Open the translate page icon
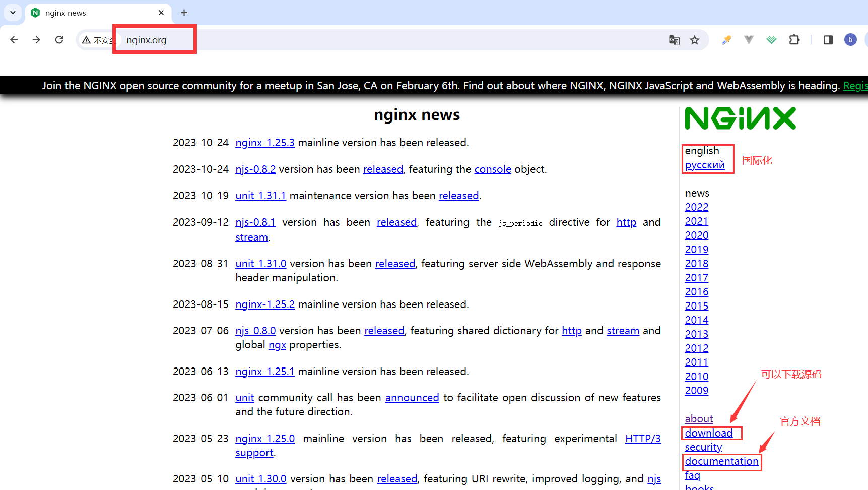Image resolution: width=868 pixels, height=490 pixels. 674,40
